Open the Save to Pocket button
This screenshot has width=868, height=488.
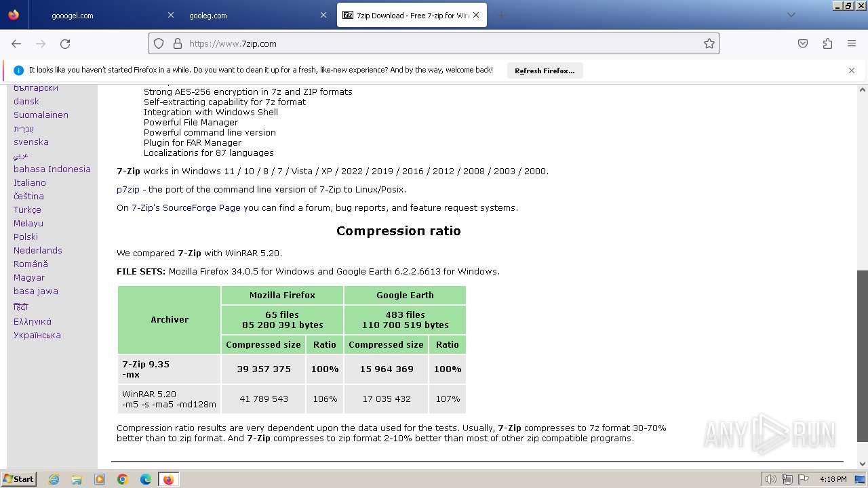point(803,43)
